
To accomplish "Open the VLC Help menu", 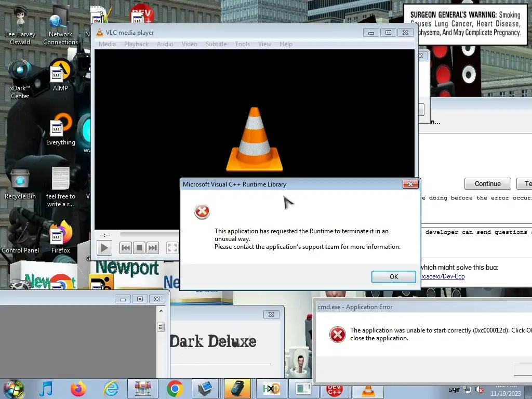I will point(286,44).
